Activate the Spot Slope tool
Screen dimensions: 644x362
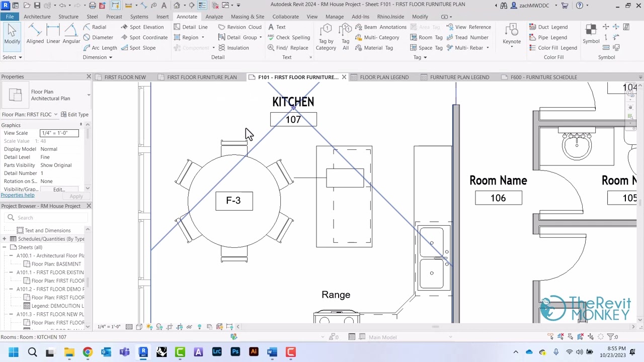pos(138,48)
